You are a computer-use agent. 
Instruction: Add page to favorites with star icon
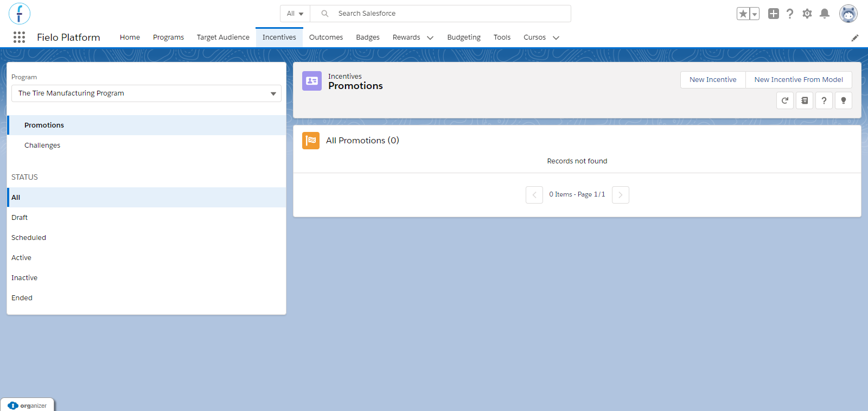743,14
